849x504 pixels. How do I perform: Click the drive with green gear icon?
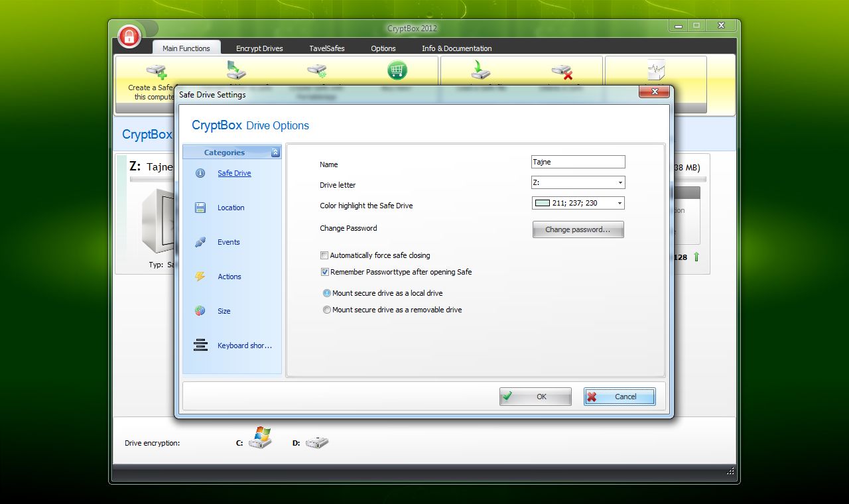coord(317,70)
